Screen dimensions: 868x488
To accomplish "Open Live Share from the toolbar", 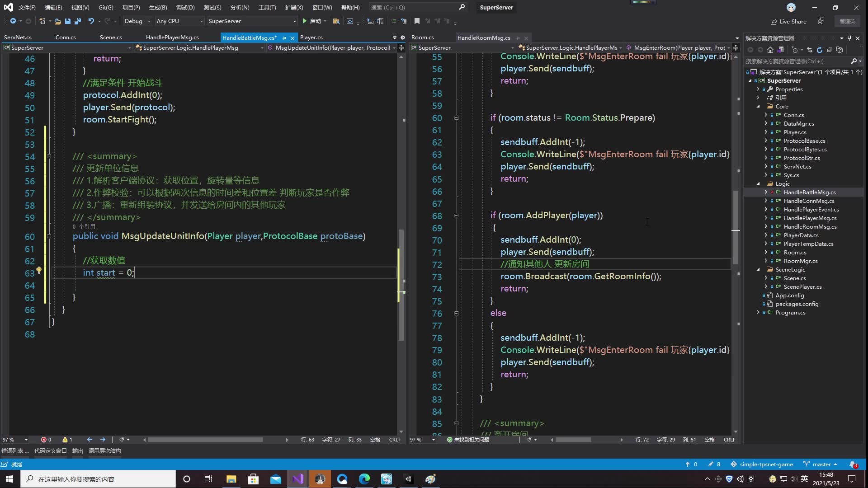I will click(x=788, y=21).
